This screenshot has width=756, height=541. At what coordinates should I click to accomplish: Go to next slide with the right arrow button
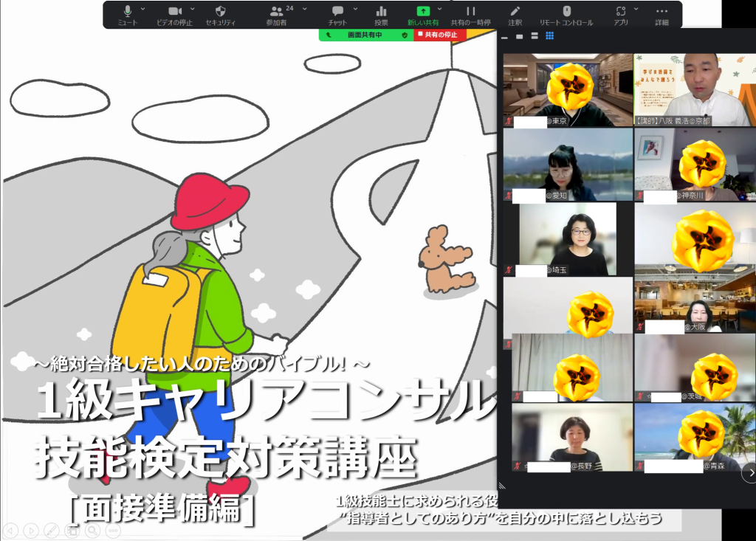[x=31, y=530]
